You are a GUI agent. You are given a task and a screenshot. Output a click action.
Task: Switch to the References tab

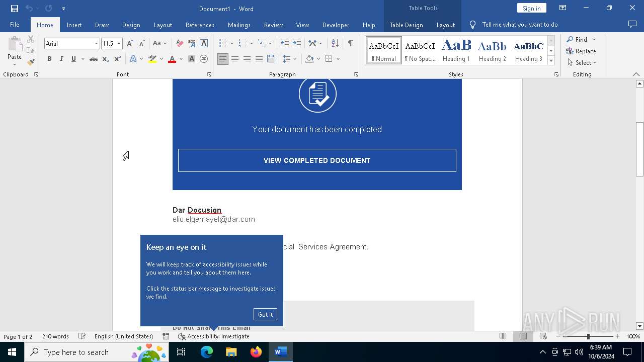pyautogui.click(x=200, y=25)
